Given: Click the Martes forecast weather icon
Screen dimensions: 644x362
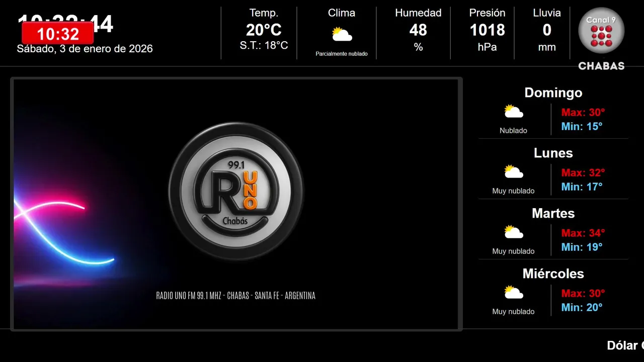Looking at the screenshot, I should [x=514, y=232].
